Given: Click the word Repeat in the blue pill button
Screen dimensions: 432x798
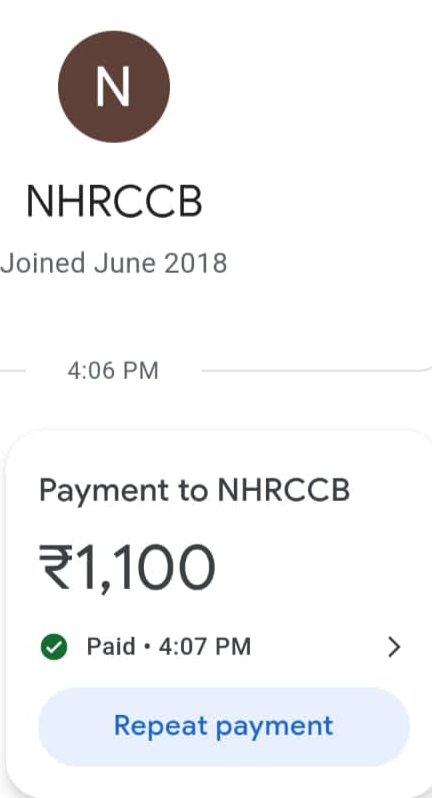Looking at the screenshot, I should point(161,727).
